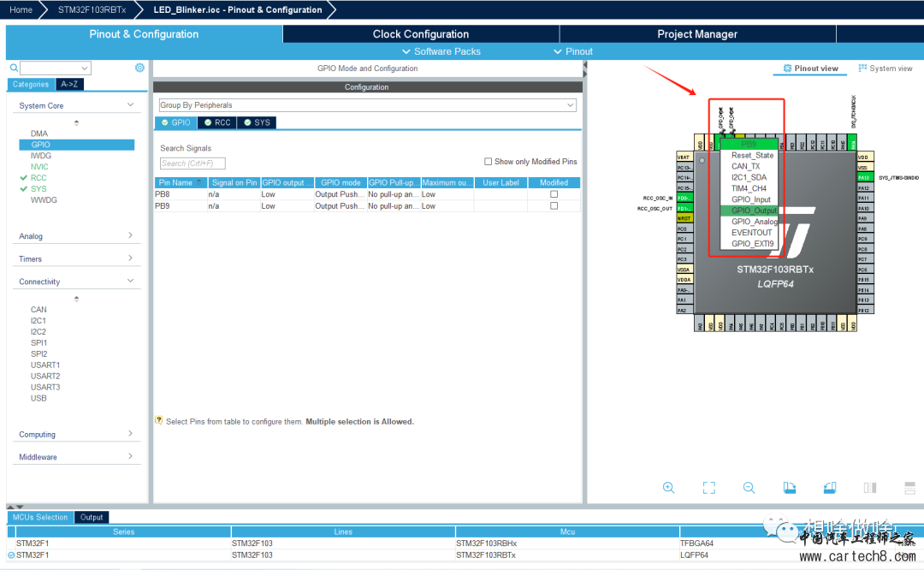Screen dimensions: 924x570
Task: Select USART1 under Connectivity
Action: (44, 365)
